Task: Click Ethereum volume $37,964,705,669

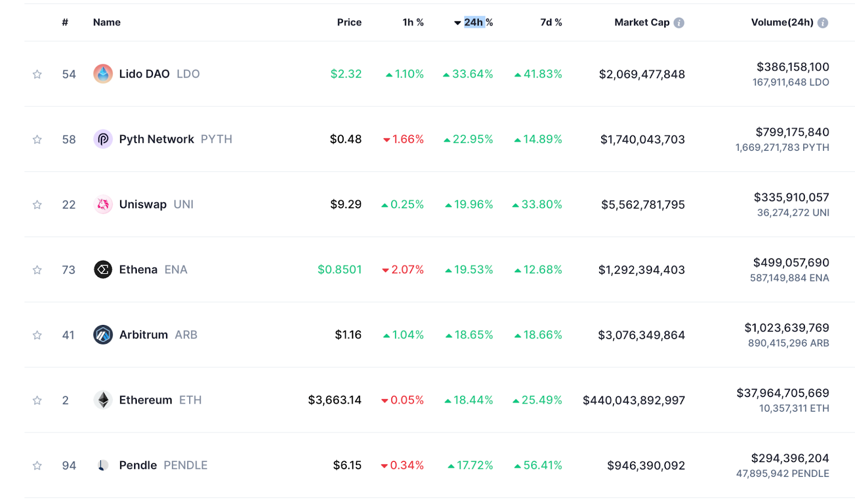Action: (783, 393)
